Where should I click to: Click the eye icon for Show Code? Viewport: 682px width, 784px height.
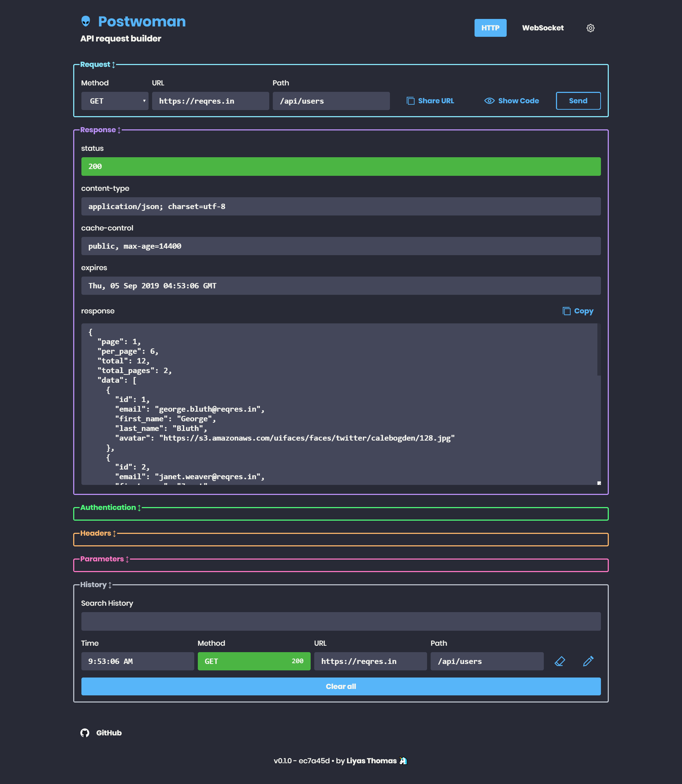[489, 101]
